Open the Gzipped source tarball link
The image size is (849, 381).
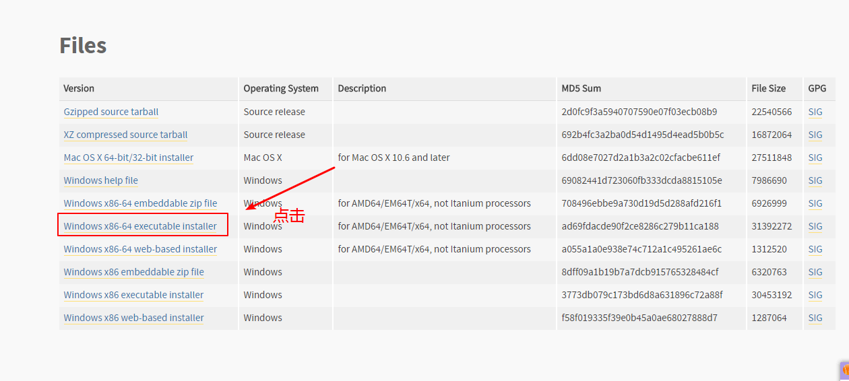[111, 112]
